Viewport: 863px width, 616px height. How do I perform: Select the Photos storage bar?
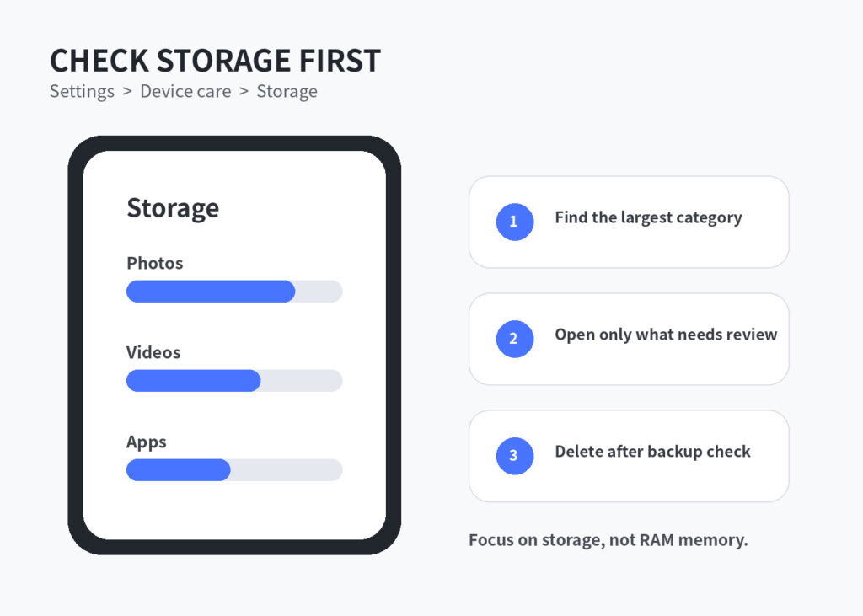[234, 292]
